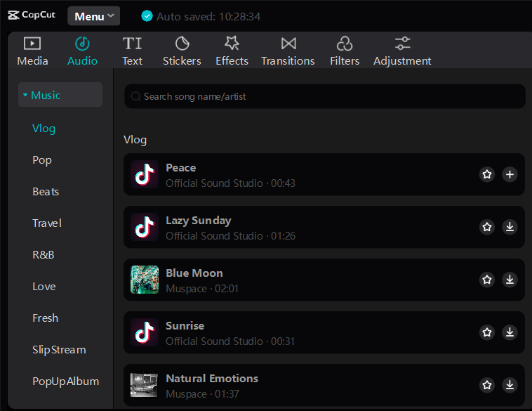Open the Media panel
The height and width of the screenshot is (411, 532).
tap(32, 51)
